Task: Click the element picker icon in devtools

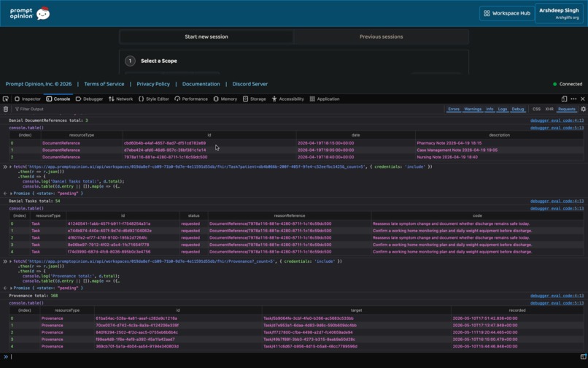Action: 6,99
